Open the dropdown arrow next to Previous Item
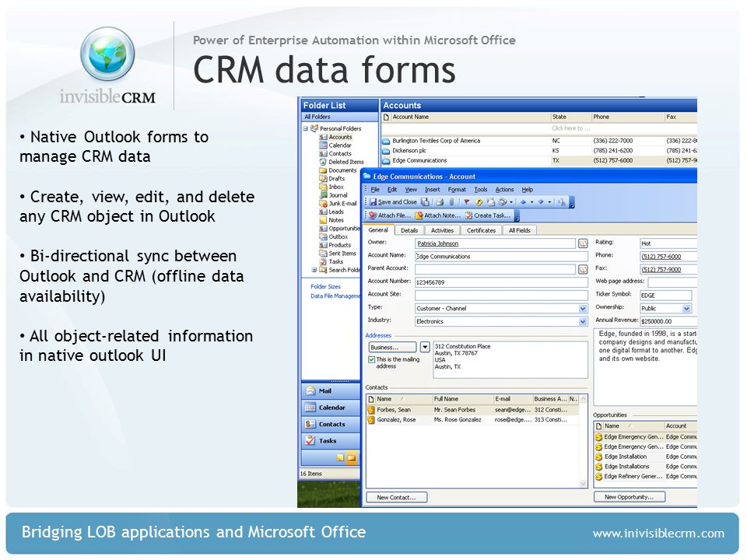The image size is (747, 560). click(x=531, y=202)
